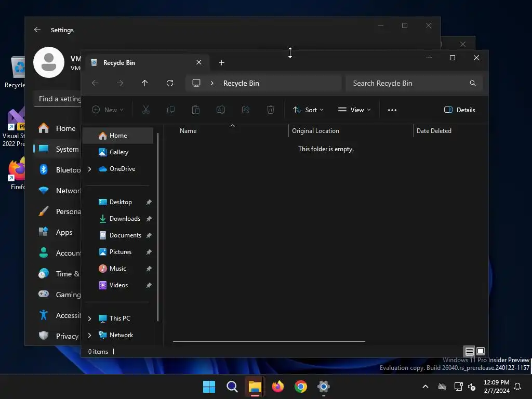Unpin Desktop from Quick access
The image size is (532, 399).
coord(149,202)
